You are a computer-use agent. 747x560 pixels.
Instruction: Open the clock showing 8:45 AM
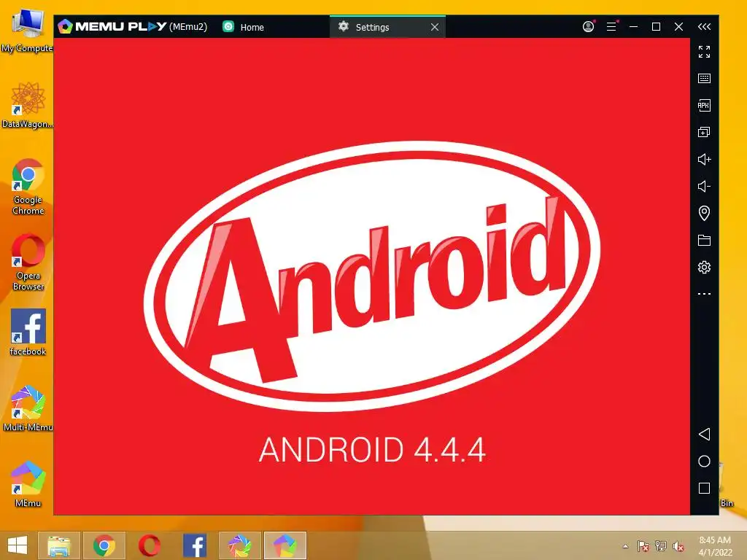[715, 545]
